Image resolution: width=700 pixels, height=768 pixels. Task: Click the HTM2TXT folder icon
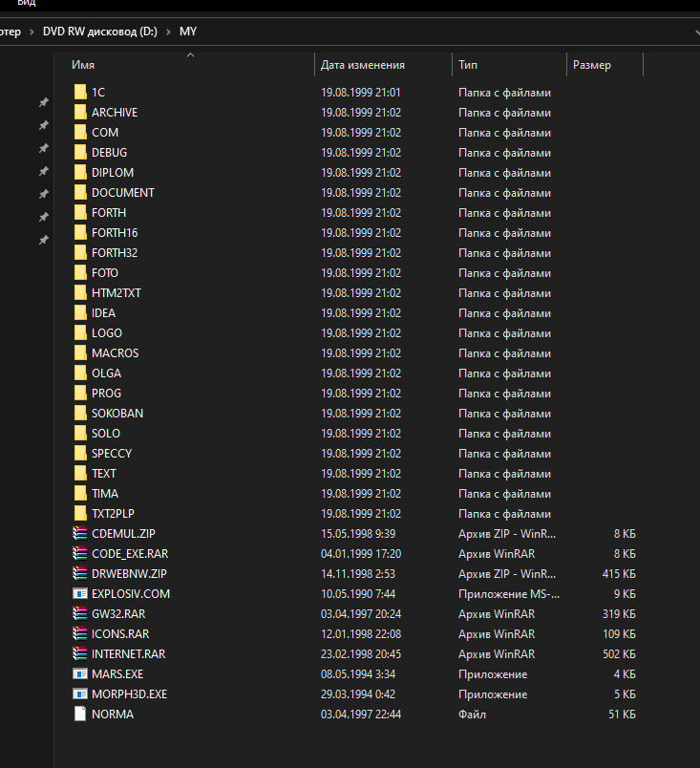[x=80, y=293]
